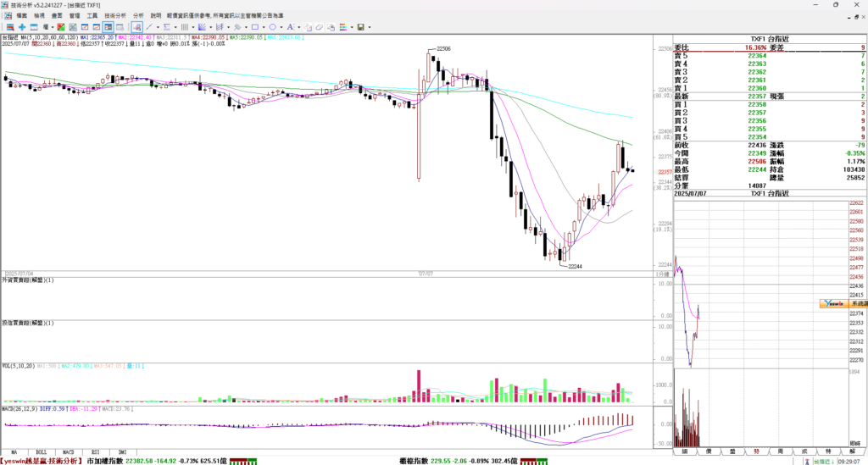This screenshot has width=868, height=465.
Task: Click the 1分鐘 timeframe label
Action: coord(662,274)
